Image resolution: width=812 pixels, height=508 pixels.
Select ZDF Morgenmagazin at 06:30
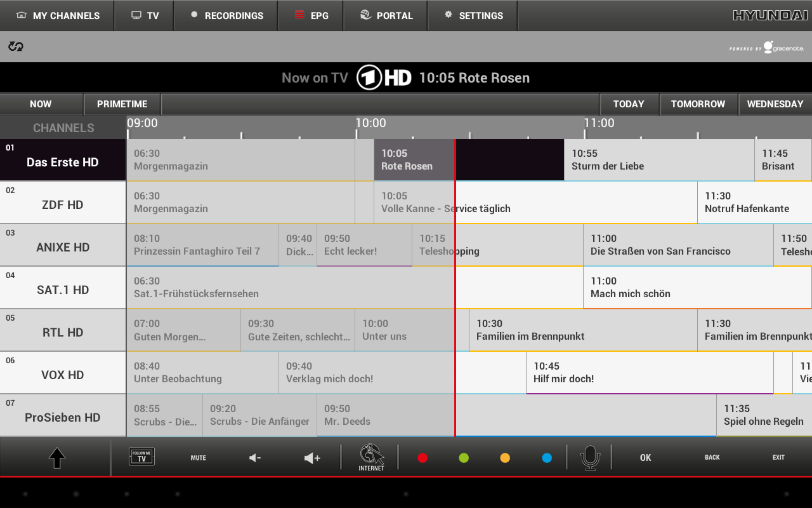(x=240, y=203)
